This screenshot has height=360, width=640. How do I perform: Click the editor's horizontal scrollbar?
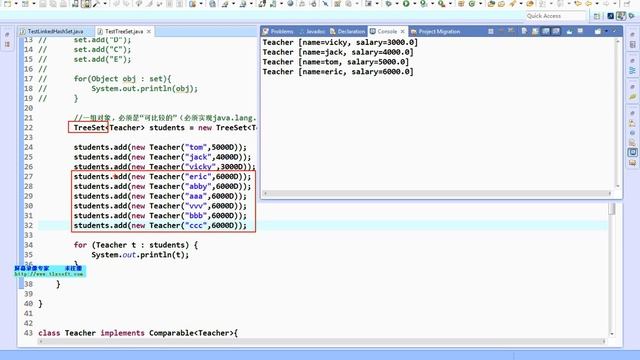pyautogui.click(x=322, y=341)
